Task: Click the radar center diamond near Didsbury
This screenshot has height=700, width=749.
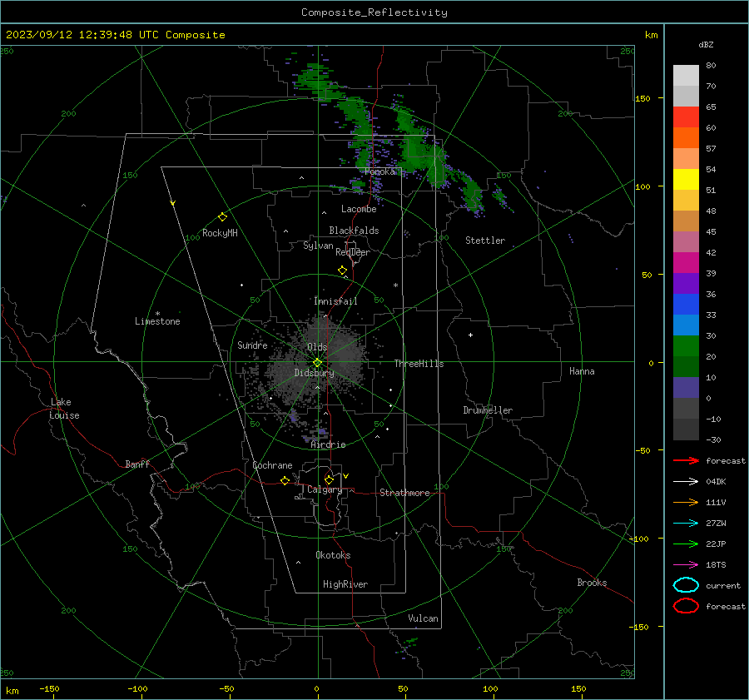Action: (x=318, y=363)
